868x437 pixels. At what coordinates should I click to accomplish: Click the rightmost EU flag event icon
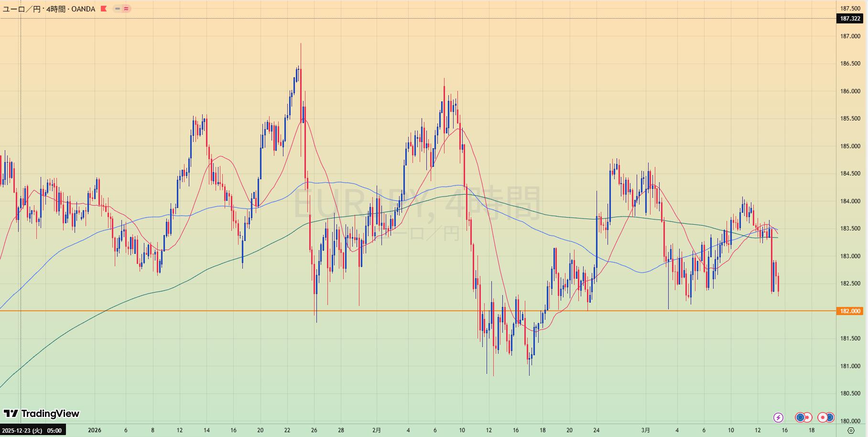(830, 417)
